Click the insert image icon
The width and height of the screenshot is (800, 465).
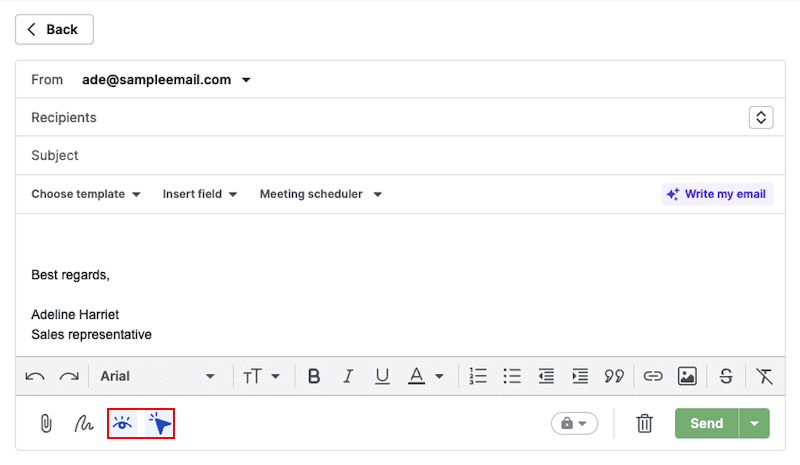687,376
